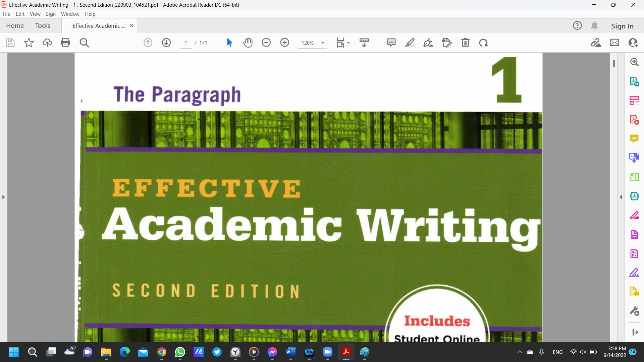Click the scrolling mode keyboard icon
Image resolution: width=644 pixels, height=362 pixels.
point(364,43)
